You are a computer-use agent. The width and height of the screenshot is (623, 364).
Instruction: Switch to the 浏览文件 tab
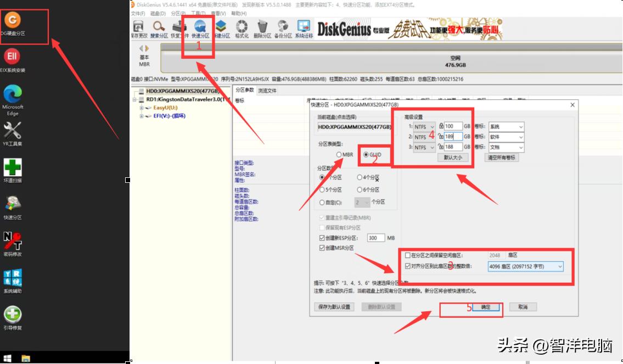[x=267, y=91]
